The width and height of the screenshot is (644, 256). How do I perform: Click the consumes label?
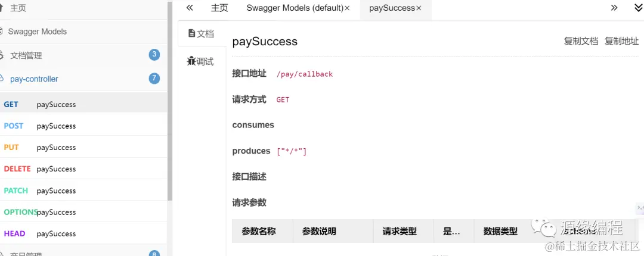click(x=253, y=125)
